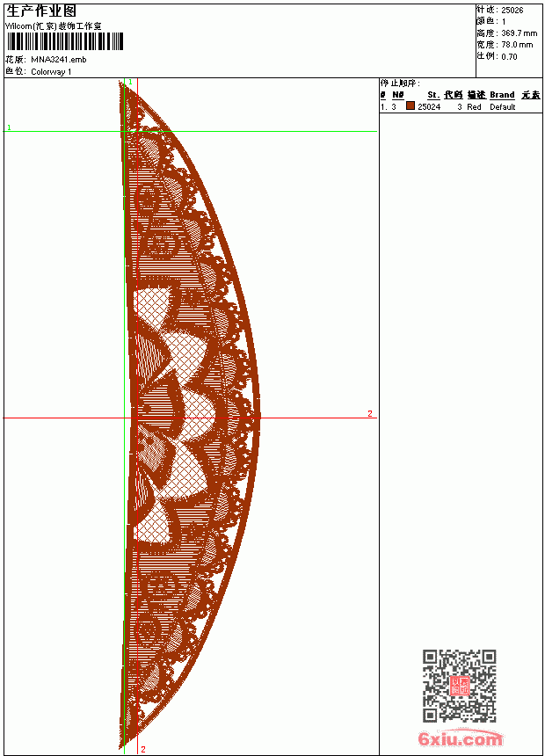Click the red guide marker 2 at bottom
This screenshot has height=756, width=545.
(x=143, y=749)
